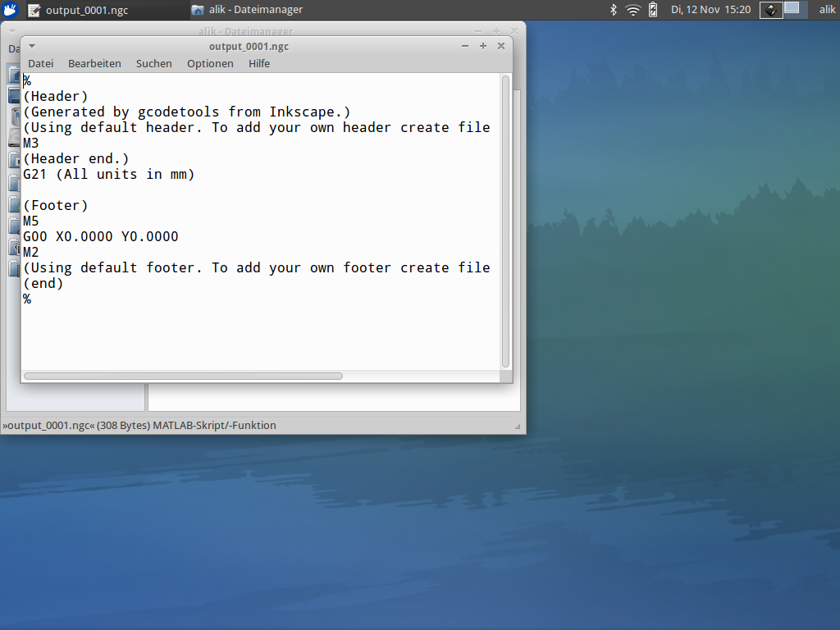Click the battery status icon

(652, 10)
